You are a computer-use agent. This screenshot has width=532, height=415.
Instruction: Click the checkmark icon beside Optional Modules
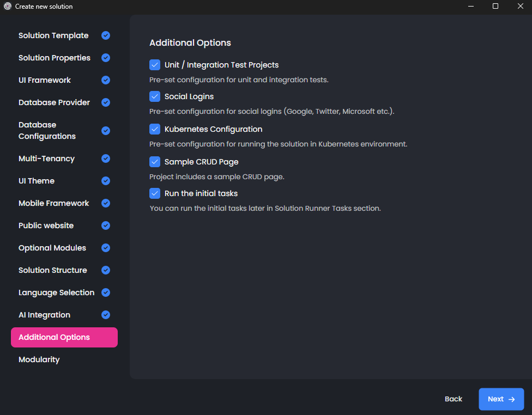[106, 248]
